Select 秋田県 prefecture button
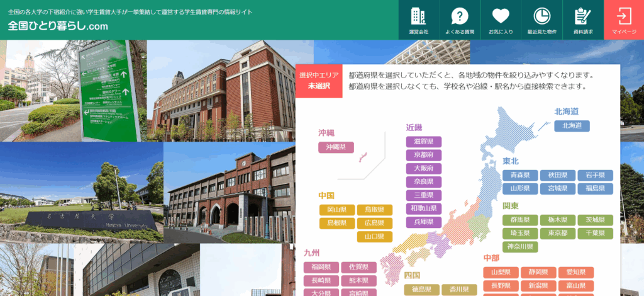Image resolution: width=644 pixels, height=296 pixels. tap(558, 175)
